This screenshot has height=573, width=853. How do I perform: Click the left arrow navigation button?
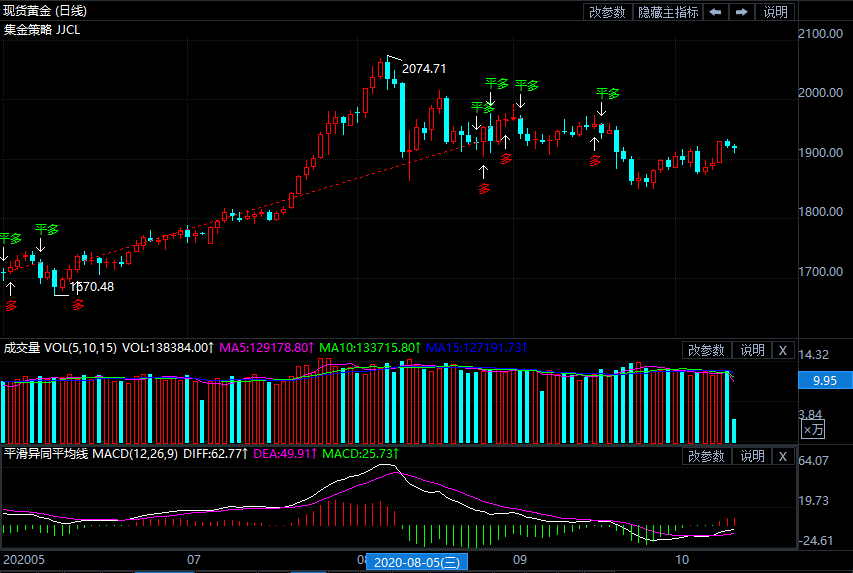click(x=715, y=12)
